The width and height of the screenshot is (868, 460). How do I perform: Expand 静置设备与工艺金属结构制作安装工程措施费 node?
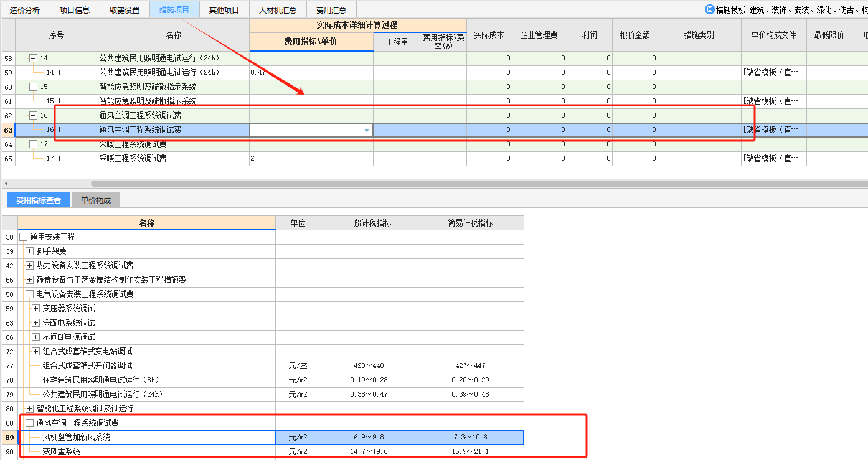tap(29, 280)
